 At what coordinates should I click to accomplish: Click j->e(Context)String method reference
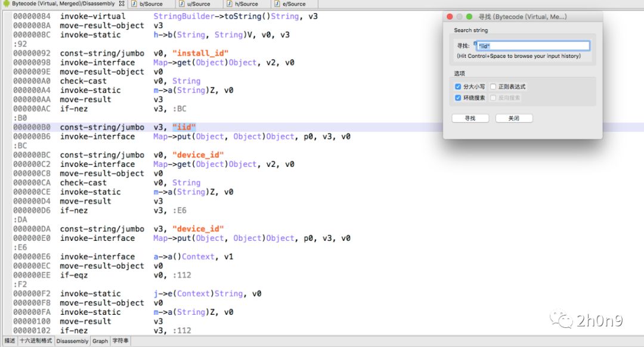(x=199, y=293)
